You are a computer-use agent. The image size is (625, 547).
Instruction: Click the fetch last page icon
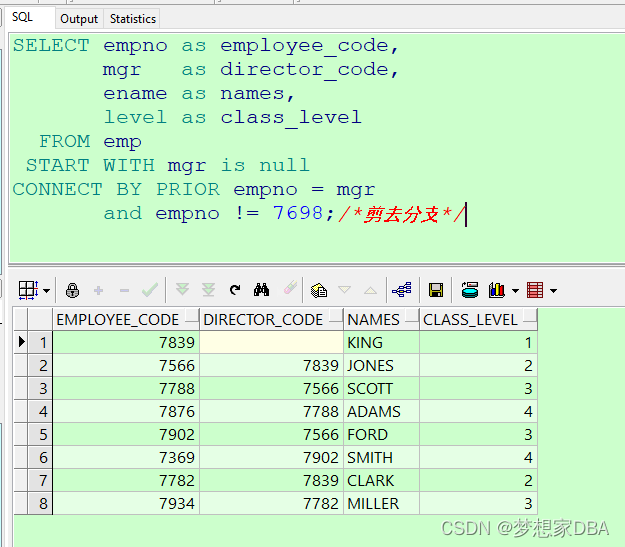coord(208,289)
